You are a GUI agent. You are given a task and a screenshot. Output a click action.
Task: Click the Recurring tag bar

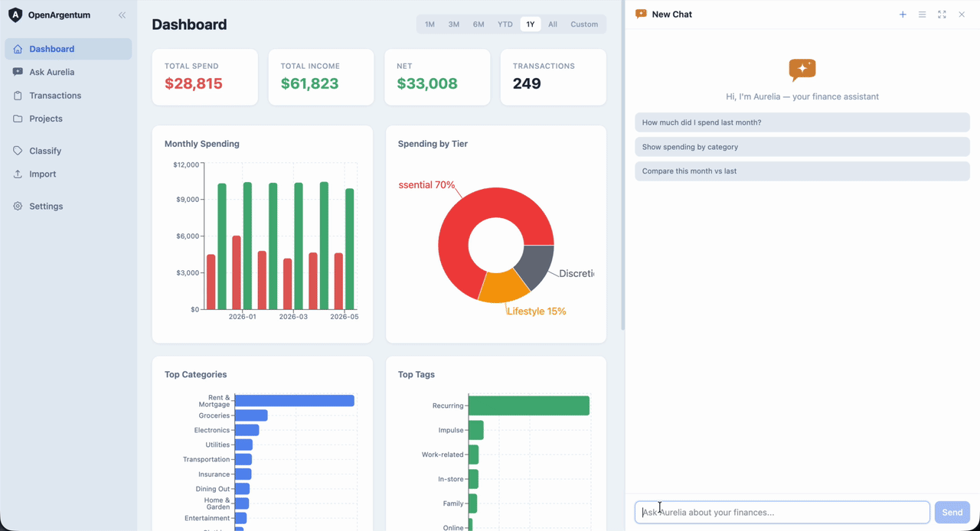(x=529, y=406)
